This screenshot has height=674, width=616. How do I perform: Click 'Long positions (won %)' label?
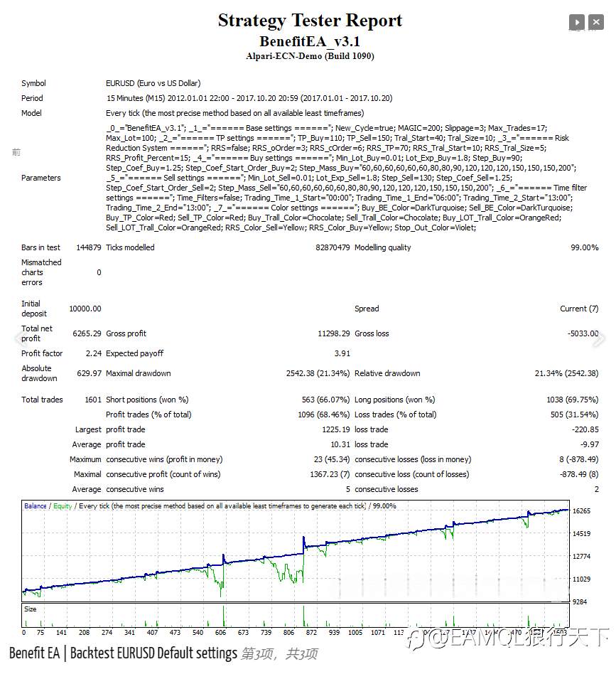coord(395,400)
